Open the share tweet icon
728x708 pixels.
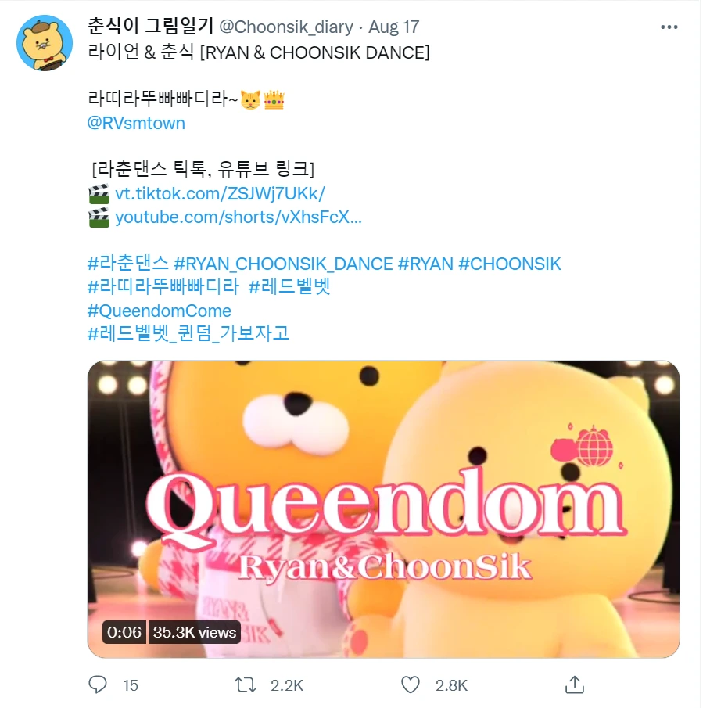pyautogui.click(x=574, y=685)
